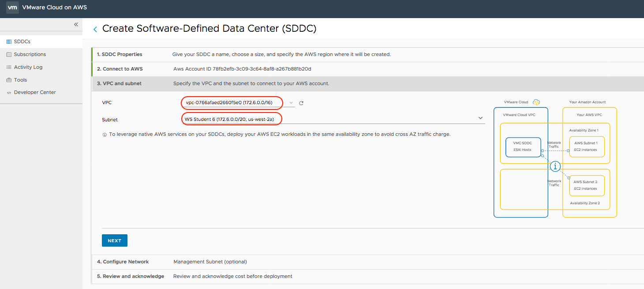Go back using the left arrow
Viewport: 644px width, 289px height.
(95, 30)
